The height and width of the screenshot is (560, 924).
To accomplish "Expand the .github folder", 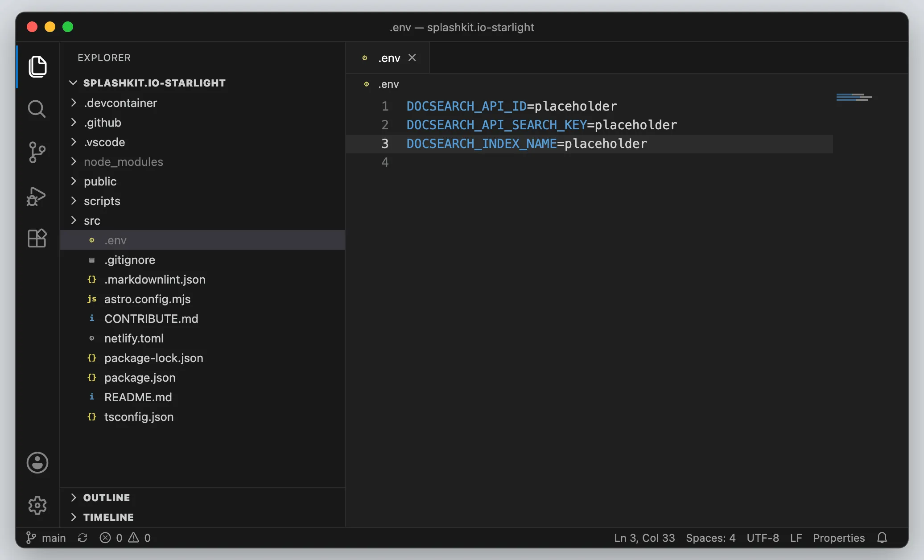I will point(202,123).
